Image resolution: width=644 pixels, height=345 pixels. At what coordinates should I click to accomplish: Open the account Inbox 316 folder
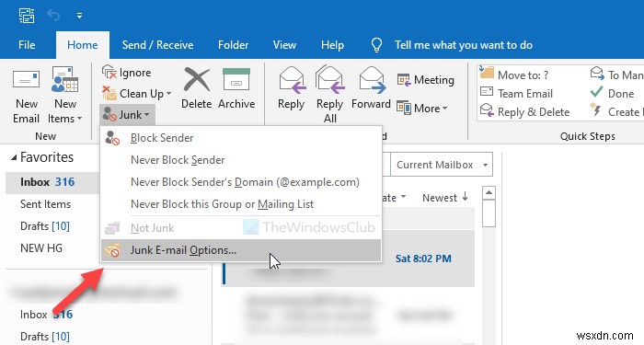tap(46, 315)
